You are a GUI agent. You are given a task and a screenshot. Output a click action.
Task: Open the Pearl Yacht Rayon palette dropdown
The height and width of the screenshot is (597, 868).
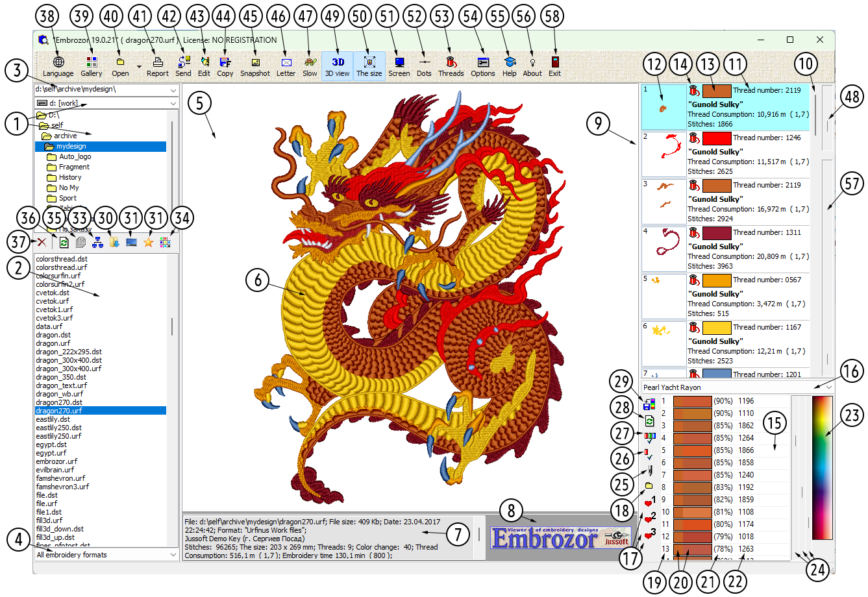pyautogui.click(x=829, y=387)
